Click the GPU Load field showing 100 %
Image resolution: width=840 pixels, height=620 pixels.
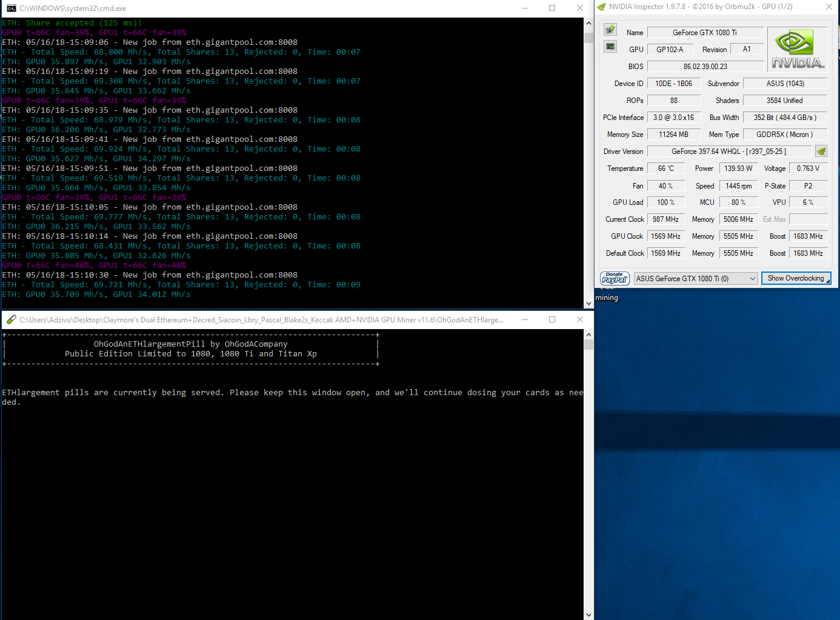(666, 202)
